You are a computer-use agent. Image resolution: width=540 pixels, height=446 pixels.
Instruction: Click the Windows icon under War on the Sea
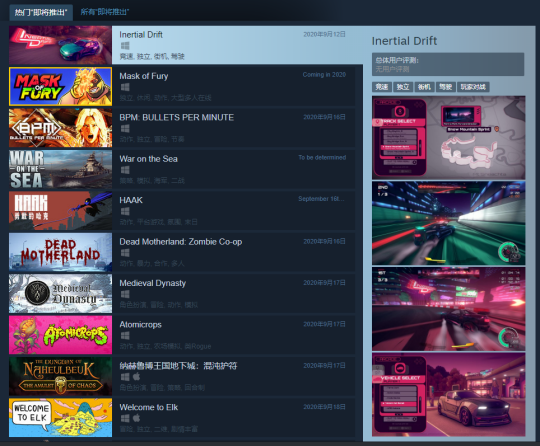coord(125,170)
